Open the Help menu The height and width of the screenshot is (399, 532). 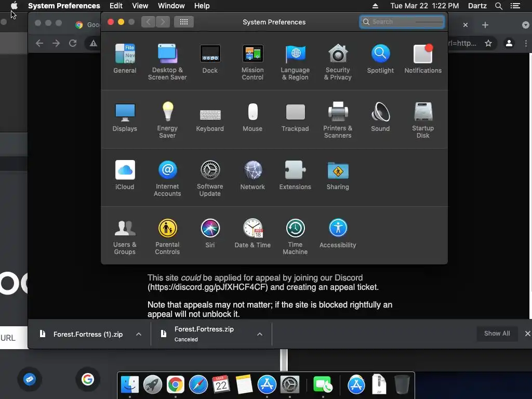click(x=202, y=6)
